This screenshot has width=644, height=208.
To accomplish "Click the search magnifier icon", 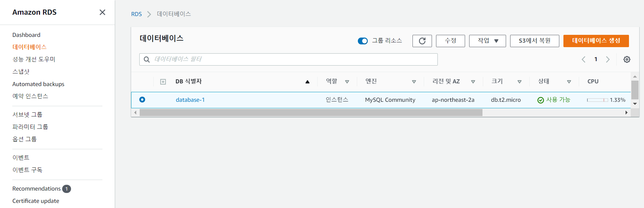I will [x=147, y=59].
